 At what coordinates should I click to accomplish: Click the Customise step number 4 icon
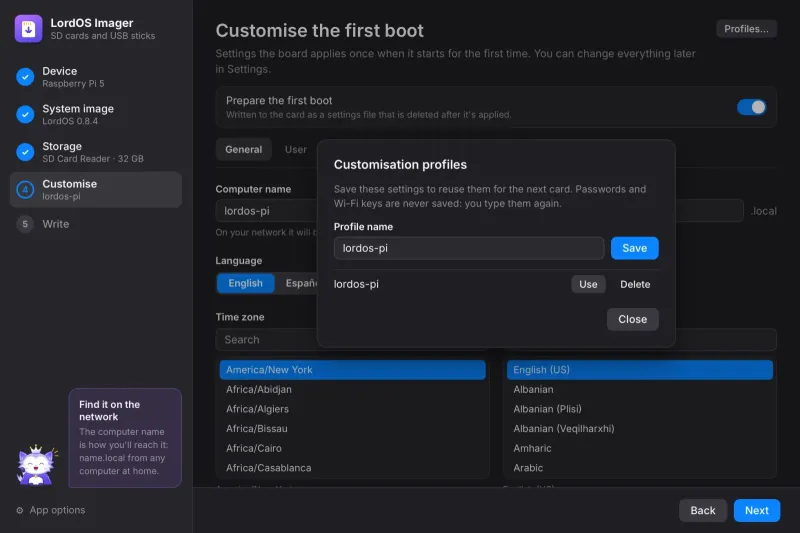pyautogui.click(x=25, y=190)
